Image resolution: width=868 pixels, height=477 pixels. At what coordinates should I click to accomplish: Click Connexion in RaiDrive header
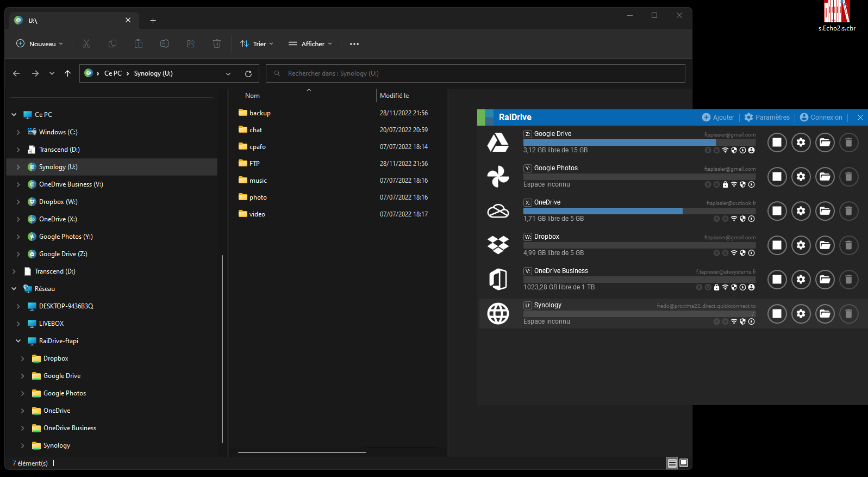[821, 117]
